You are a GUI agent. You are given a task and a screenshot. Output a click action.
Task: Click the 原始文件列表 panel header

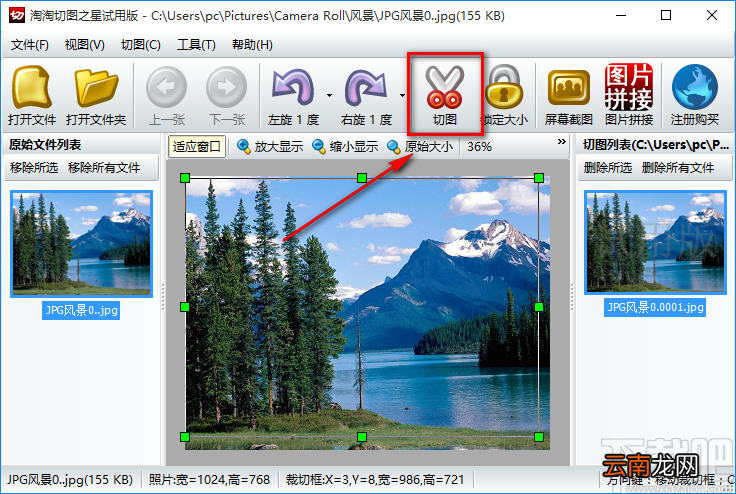coord(45,145)
